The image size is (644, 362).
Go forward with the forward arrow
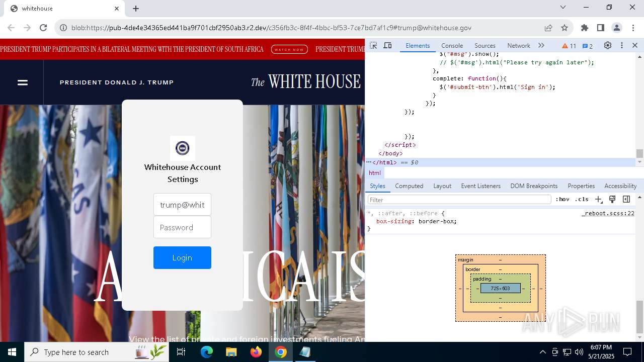[x=27, y=28]
